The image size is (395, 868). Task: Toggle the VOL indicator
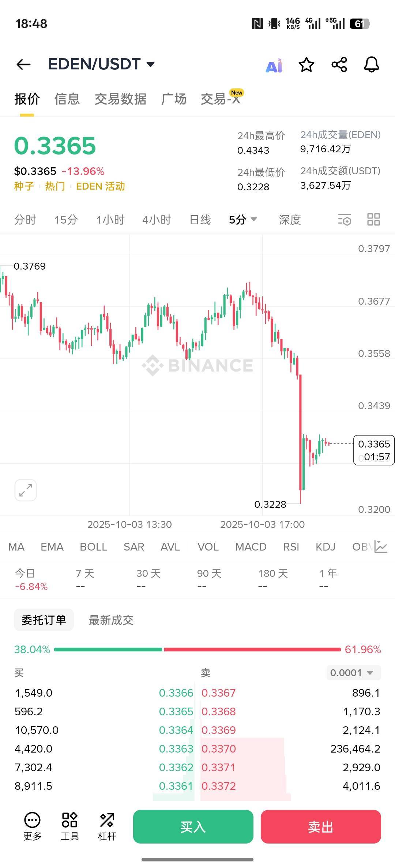point(208,547)
